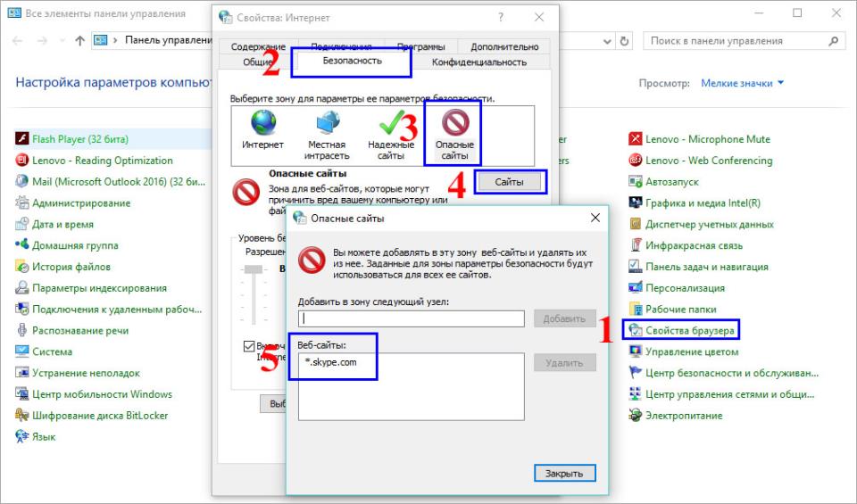
Task: Open the Свойства браузера link
Action: [x=691, y=331]
